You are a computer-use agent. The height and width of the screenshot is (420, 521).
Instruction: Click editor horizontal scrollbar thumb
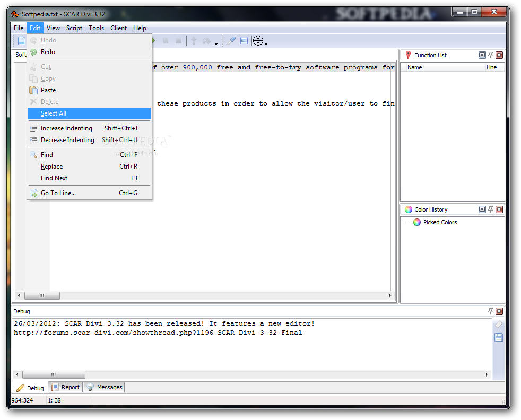pyautogui.click(x=42, y=295)
